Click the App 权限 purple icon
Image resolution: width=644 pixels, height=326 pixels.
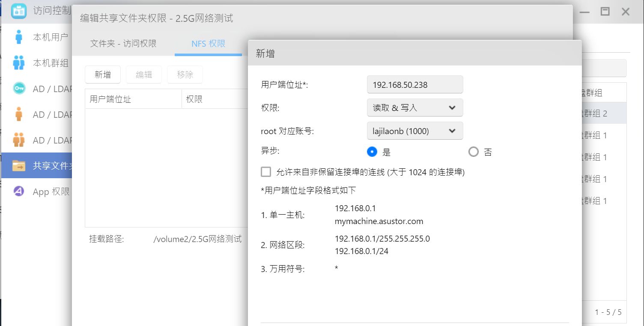point(18,191)
